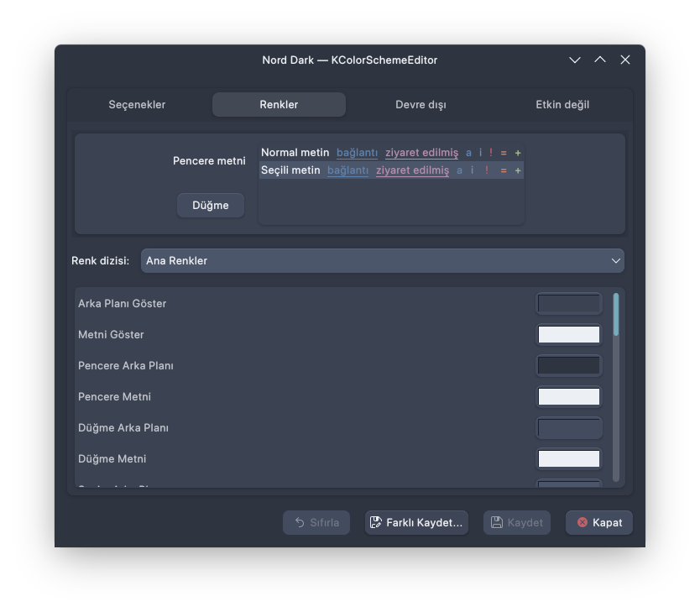Image resolution: width=700 pixels, height=612 pixels.
Task: Click ziyaret edilmiş link in Normal metin row
Action: [x=422, y=153]
